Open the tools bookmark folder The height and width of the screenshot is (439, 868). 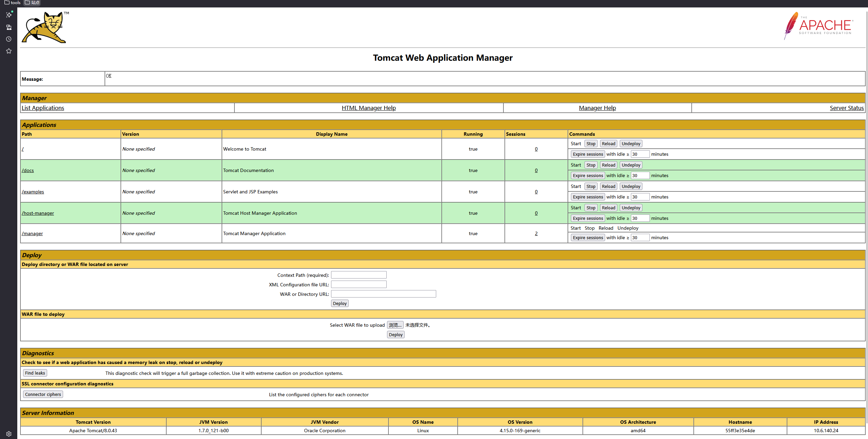point(13,2)
